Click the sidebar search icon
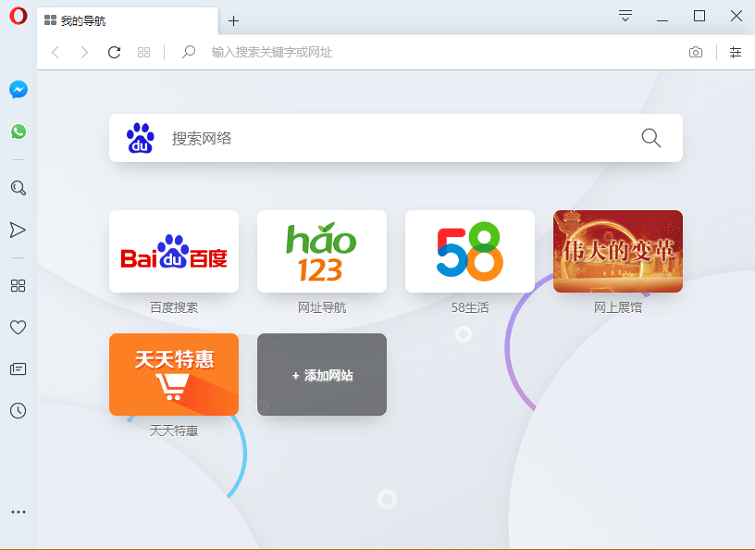Screen dimensions: 755x550 [18, 188]
